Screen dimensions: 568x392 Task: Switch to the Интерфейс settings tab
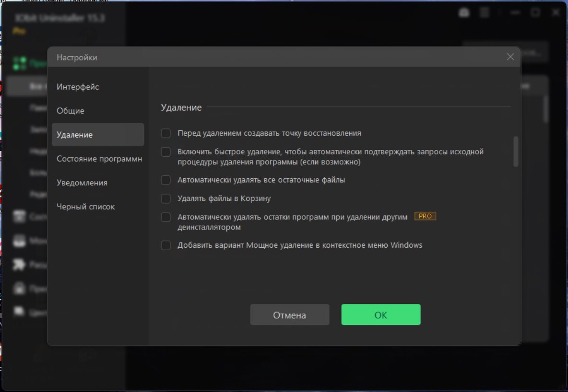[x=78, y=87]
